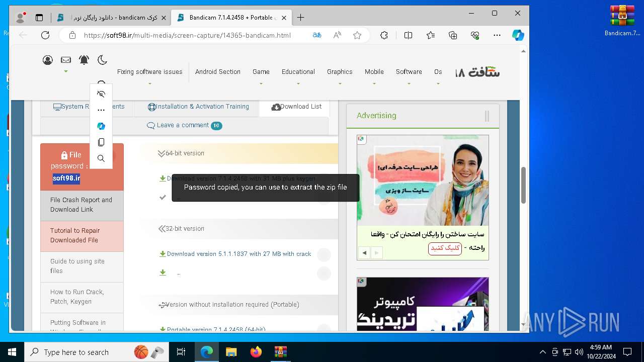Open browser Extensions icon
This screenshot has width=644, height=362.
(384, 35)
